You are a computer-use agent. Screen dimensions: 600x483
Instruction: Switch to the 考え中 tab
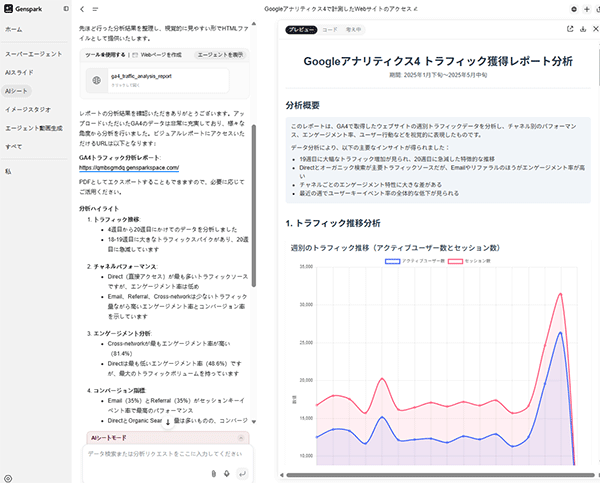tap(353, 30)
